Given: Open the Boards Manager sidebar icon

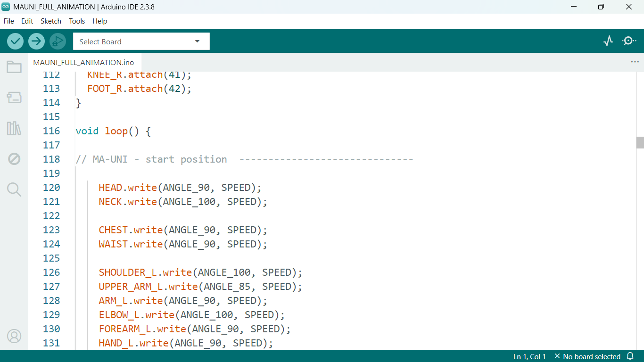Looking at the screenshot, I should (14, 98).
